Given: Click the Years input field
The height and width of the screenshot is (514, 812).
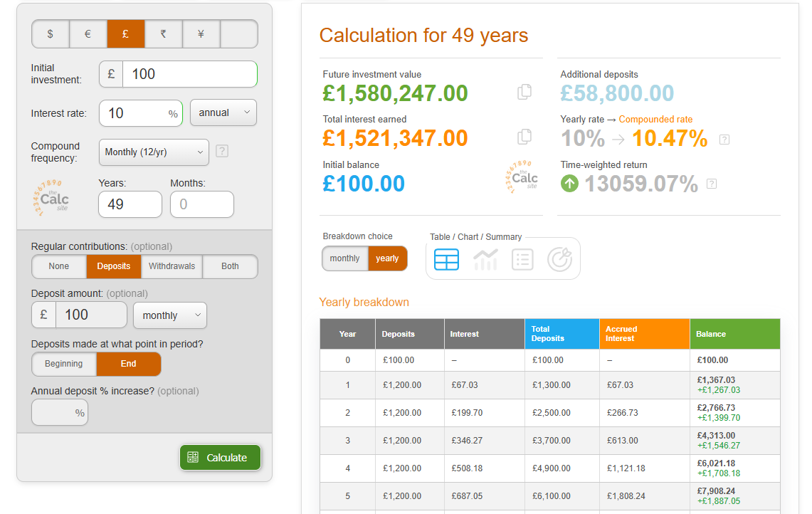Looking at the screenshot, I should pyautogui.click(x=130, y=204).
